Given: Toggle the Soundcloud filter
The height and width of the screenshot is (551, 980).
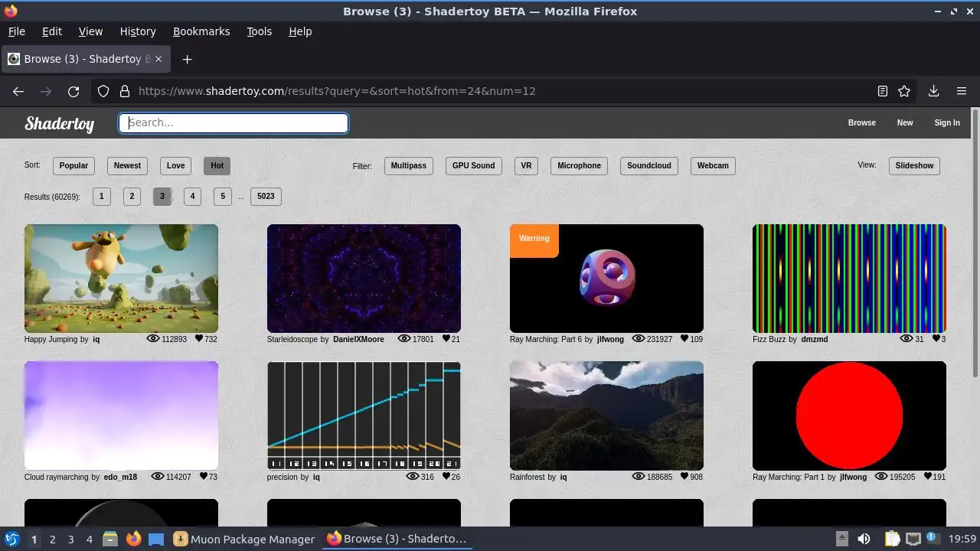Looking at the screenshot, I should click(x=648, y=165).
